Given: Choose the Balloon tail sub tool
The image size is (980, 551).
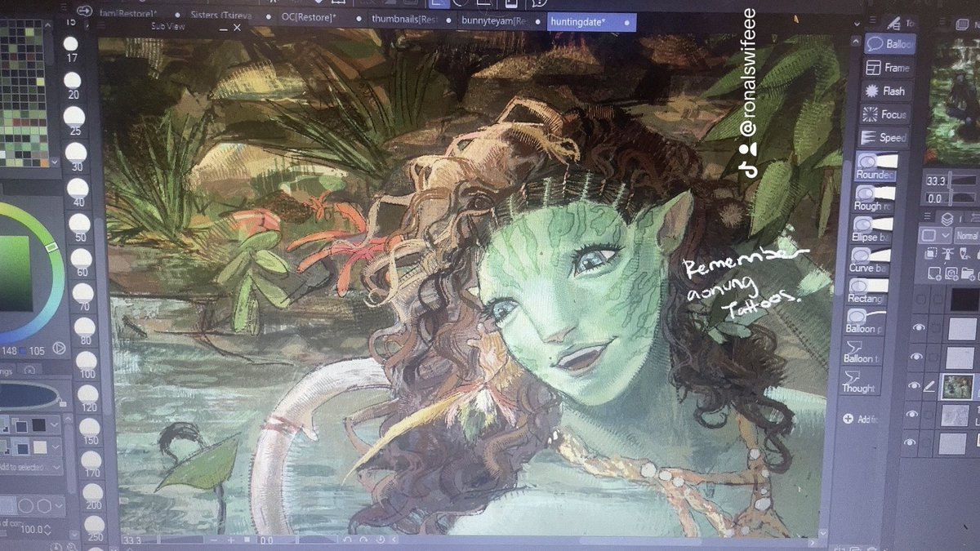Looking at the screenshot, I should click(x=862, y=351).
